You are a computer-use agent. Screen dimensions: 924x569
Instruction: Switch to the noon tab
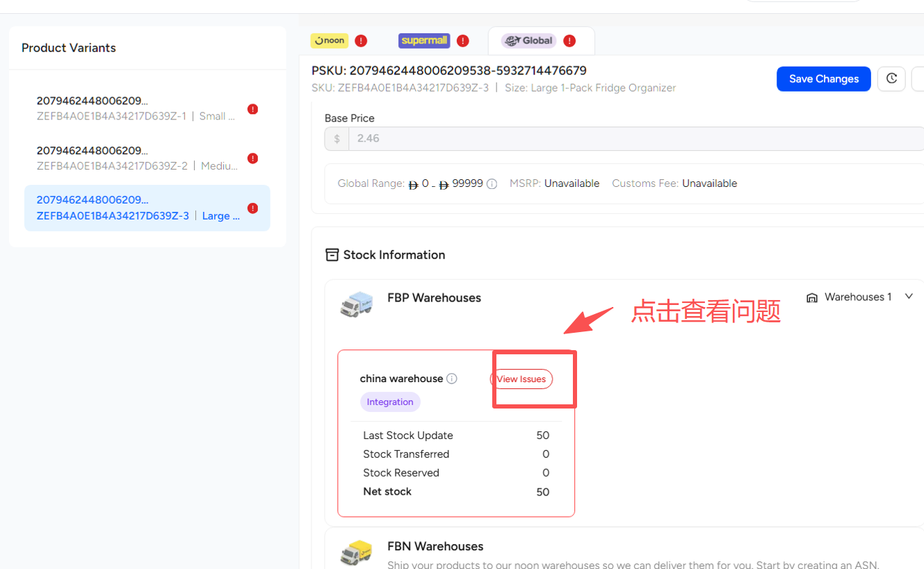pyautogui.click(x=330, y=40)
